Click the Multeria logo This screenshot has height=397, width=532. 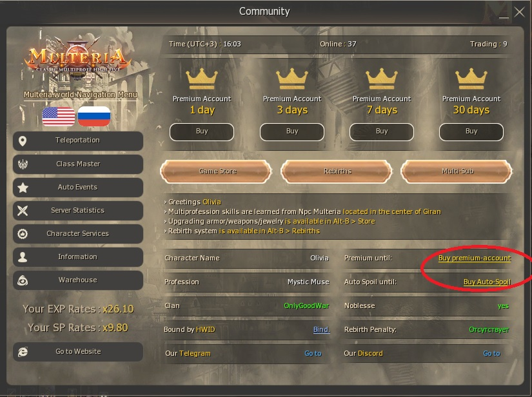tap(77, 59)
